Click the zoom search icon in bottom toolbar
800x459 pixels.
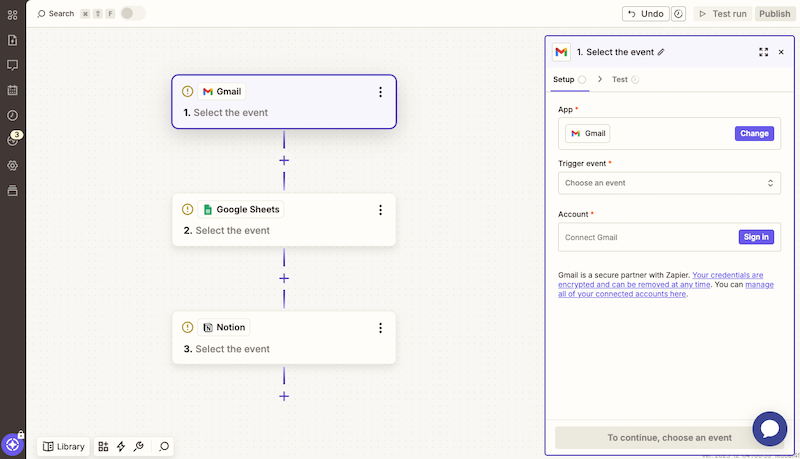164,446
